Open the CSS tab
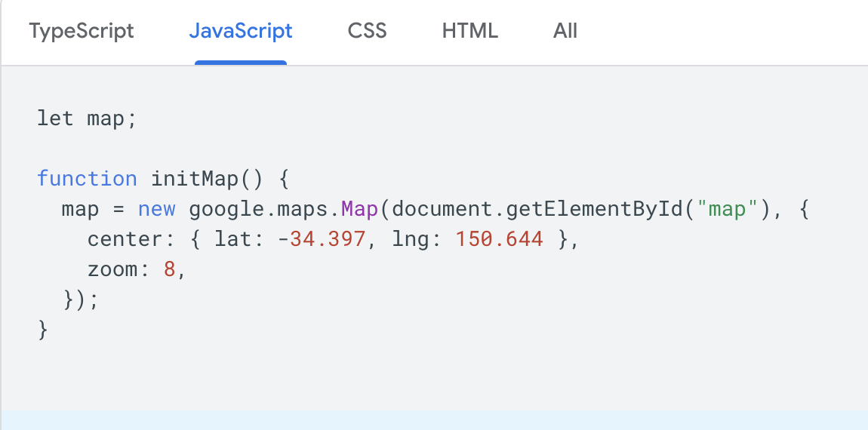Image resolution: width=868 pixels, height=430 pixels. pos(367,31)
